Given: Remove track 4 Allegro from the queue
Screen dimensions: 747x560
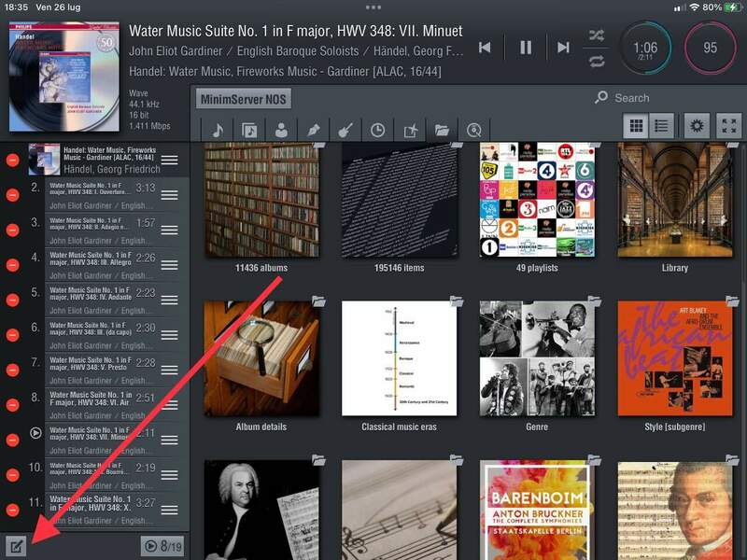Looking at the screenshot, I should coord(12,265).
